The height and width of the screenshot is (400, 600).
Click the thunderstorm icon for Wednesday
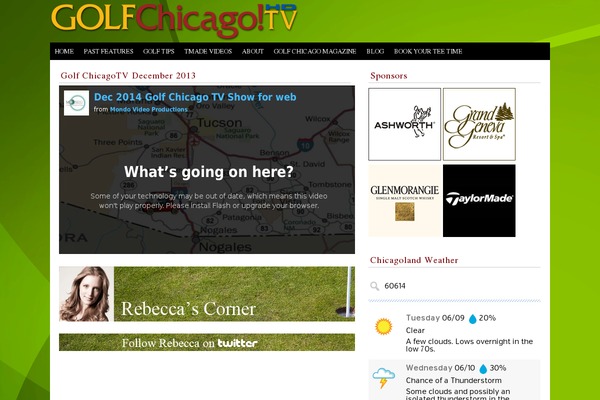[383, 378]
